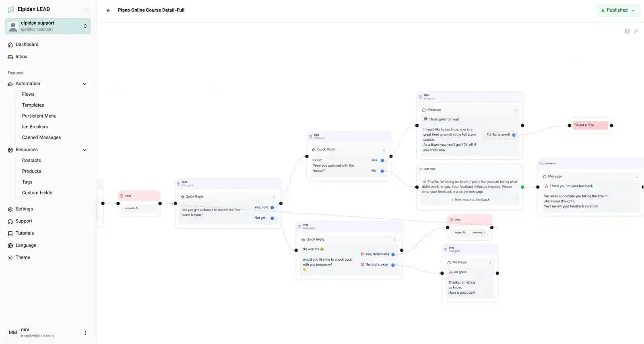Click the Automation robot icon
644x344 pixels.
(x=10, y=84)
